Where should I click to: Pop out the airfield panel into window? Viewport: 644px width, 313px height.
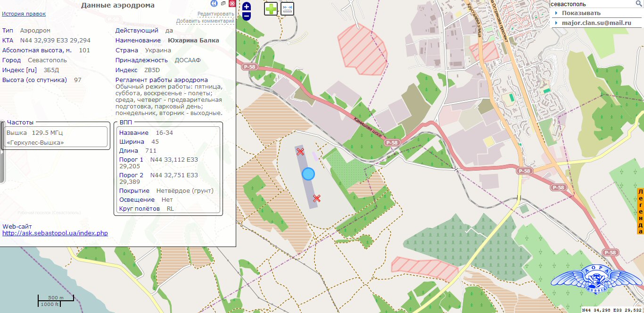(x=223, y=4)
